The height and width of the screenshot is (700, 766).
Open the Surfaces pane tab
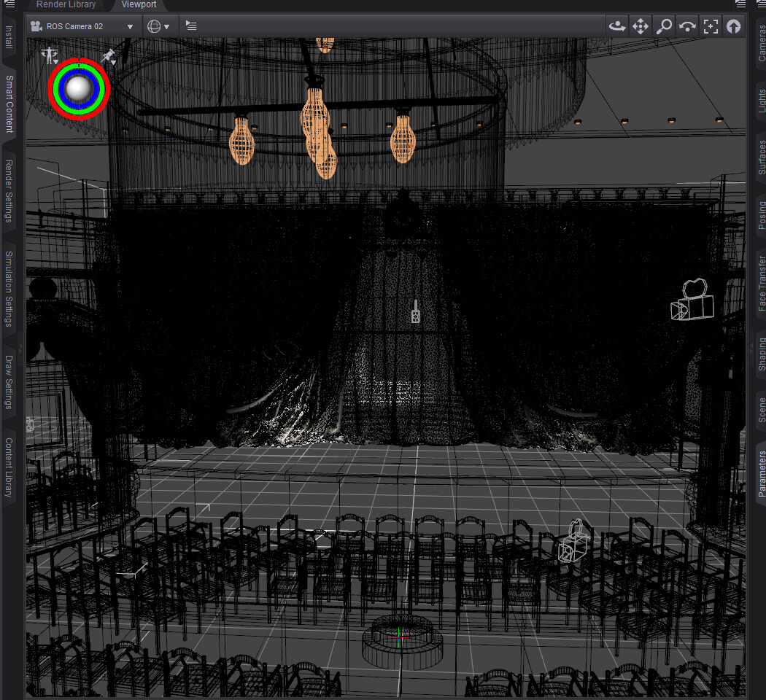click(x=761, y=157)
